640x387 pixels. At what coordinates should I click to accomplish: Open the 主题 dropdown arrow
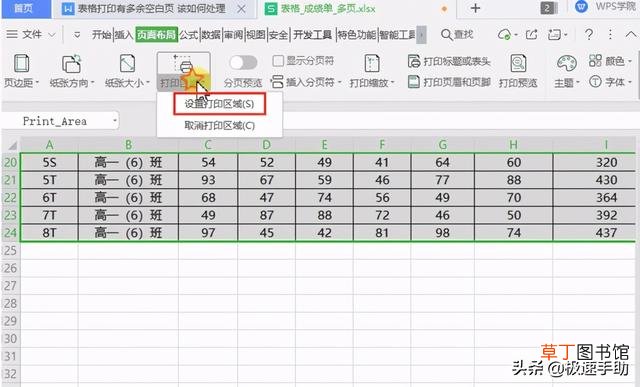[578, 82]
